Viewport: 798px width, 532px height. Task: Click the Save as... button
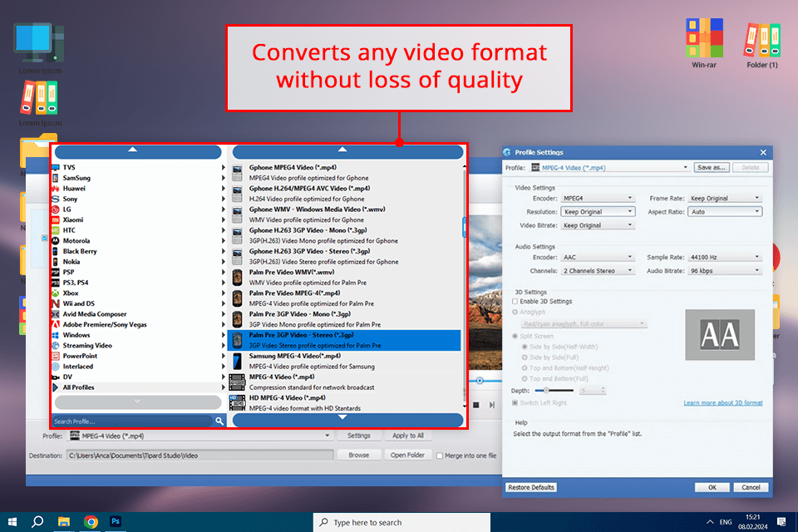(x=712, y=167)
